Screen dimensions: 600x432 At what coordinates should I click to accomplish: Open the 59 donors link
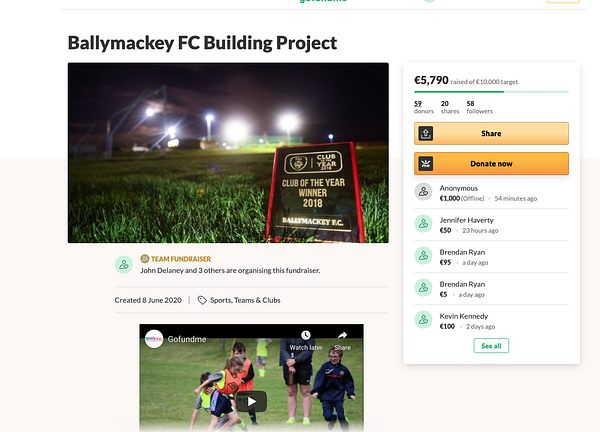tap(424, 107)
